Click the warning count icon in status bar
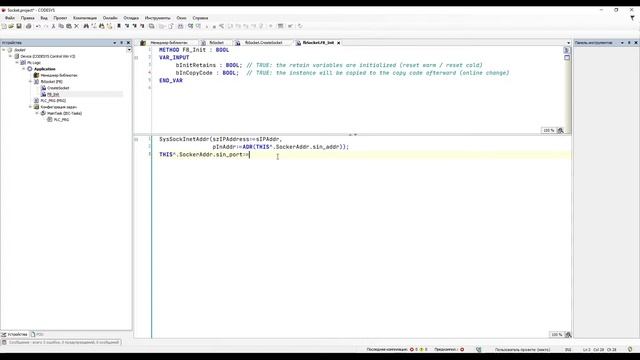The height and width of the screenshot is (360, 640). click(422, 349)
